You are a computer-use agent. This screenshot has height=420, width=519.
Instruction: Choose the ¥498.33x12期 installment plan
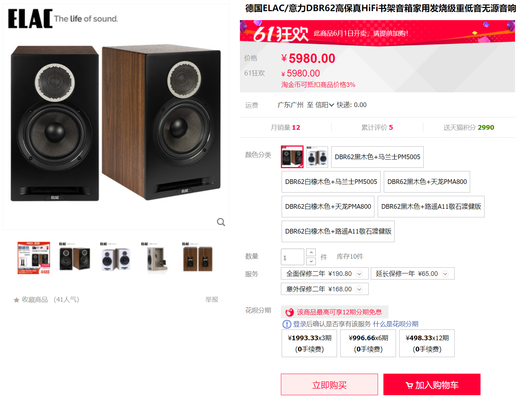[x=427, y=343]
